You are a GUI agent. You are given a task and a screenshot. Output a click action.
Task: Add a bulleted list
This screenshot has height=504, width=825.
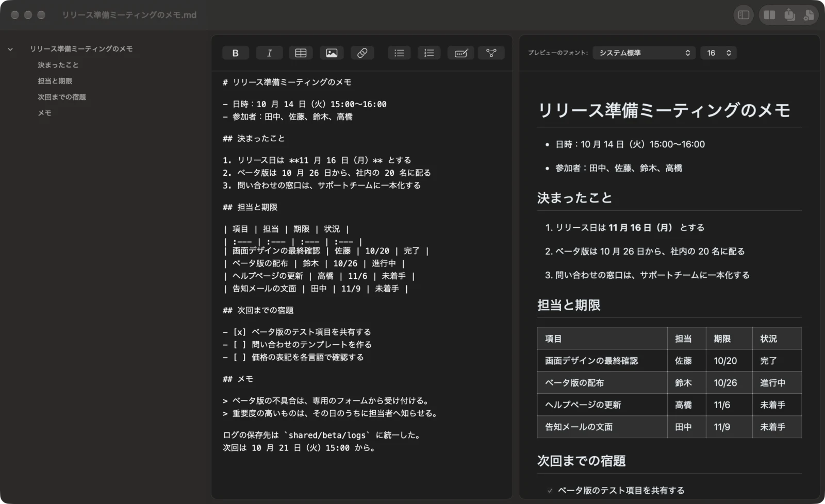click(399, 53)
